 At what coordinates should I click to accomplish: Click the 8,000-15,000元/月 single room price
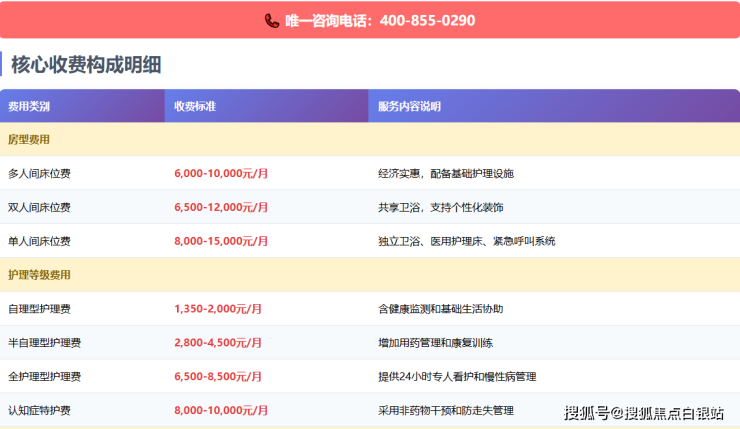click(221, 241)
